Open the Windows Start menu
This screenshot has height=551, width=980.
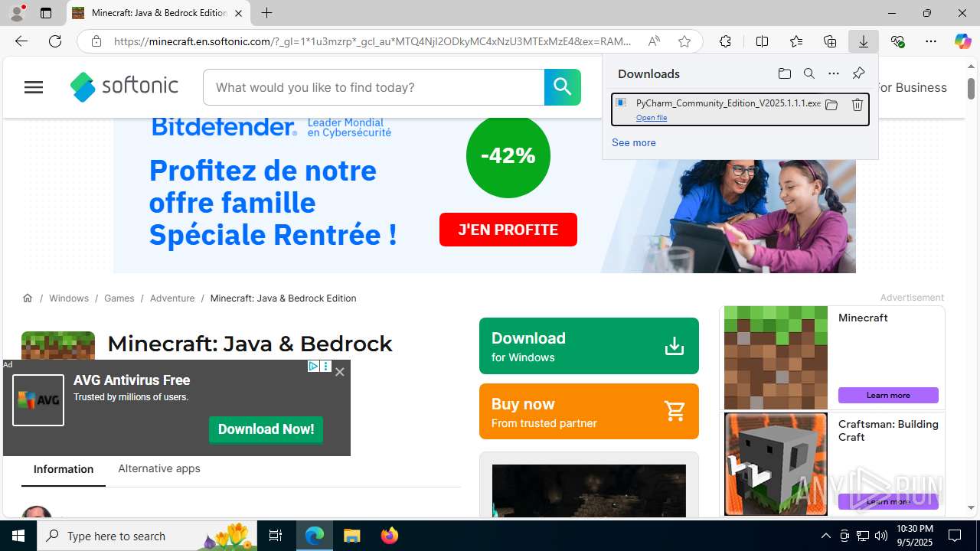pyautogui.click(x=18, y=536)
